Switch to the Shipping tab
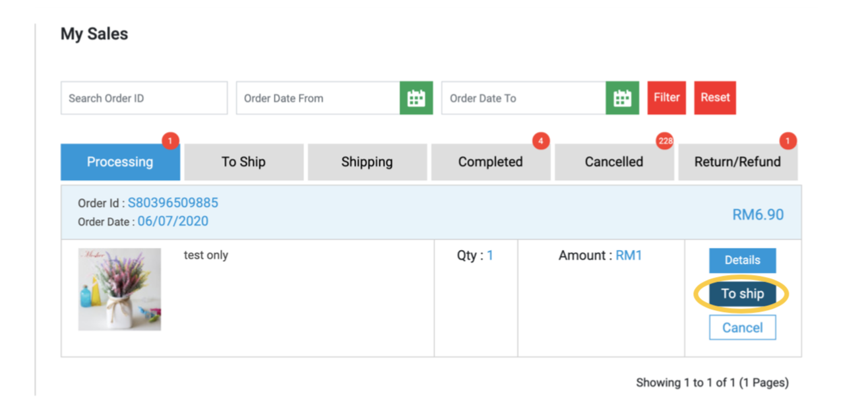This screenshot has height=409, width=868. coord(367,162)
